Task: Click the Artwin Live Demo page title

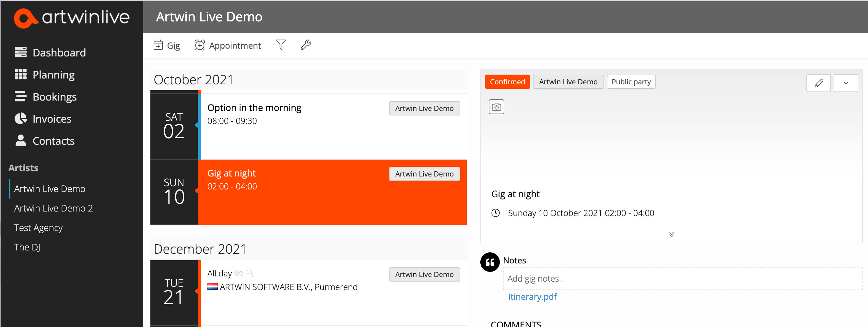Action: click(209, 17)
